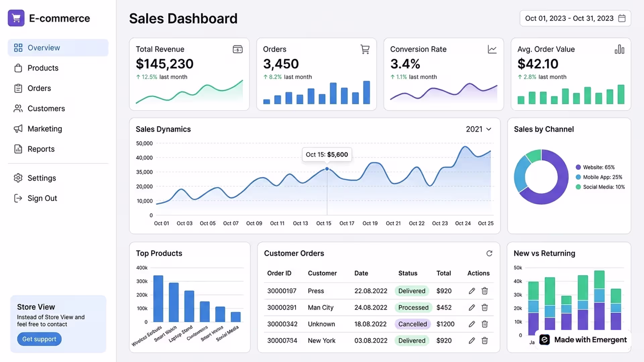Click the E-commerce cart logo icon

[16, 18]
